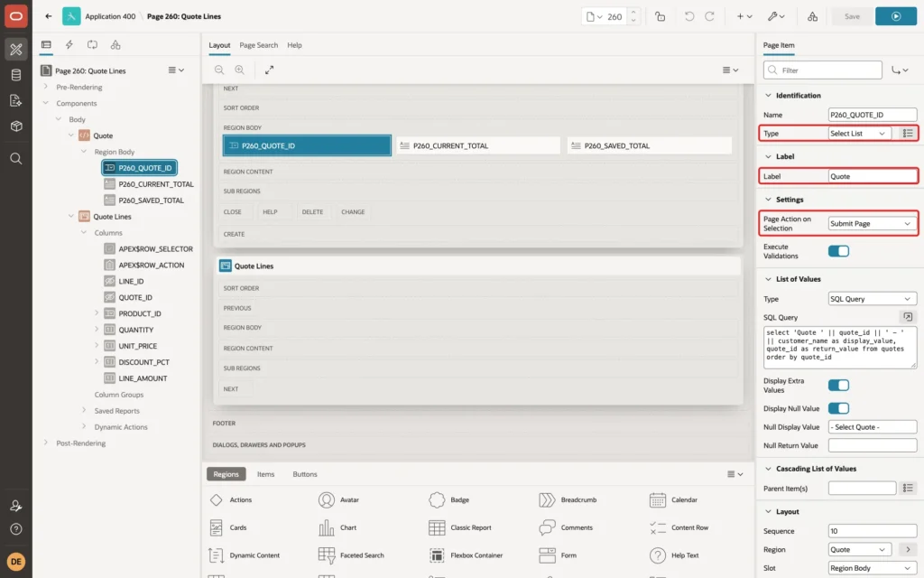
Task: Open Page Action on Selection dropdown
Action: point(873,224)
